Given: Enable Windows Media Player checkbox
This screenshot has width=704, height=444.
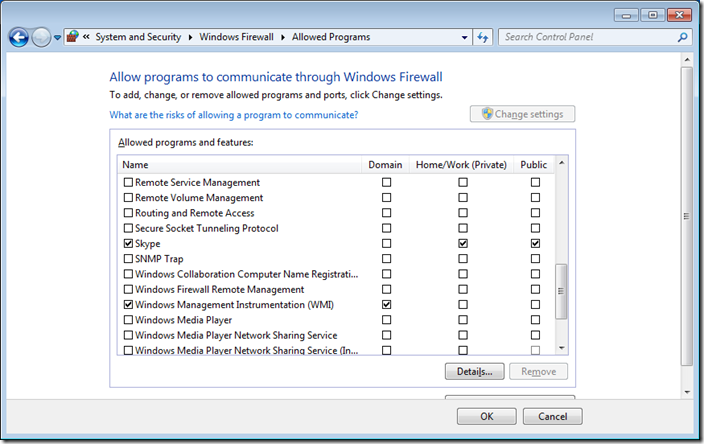Looking at the screenshot, I should click(127, 320).
